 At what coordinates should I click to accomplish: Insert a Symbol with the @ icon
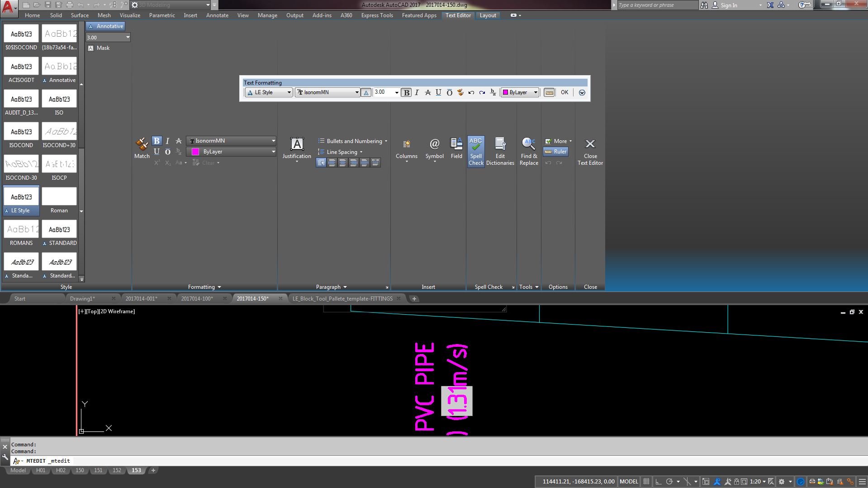click(x=434, y=144)
